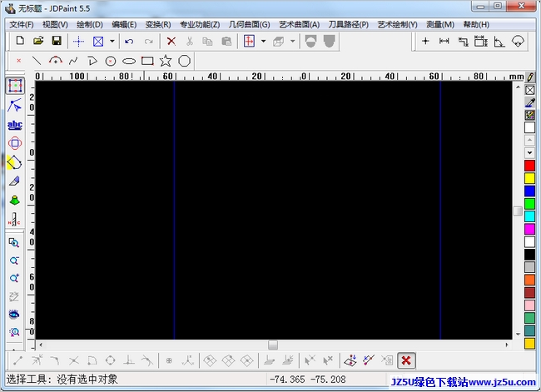This screenshot has width=541, height=392.
Task: Click the horizontal scrollbar thumb
Action: coord(273,345)
